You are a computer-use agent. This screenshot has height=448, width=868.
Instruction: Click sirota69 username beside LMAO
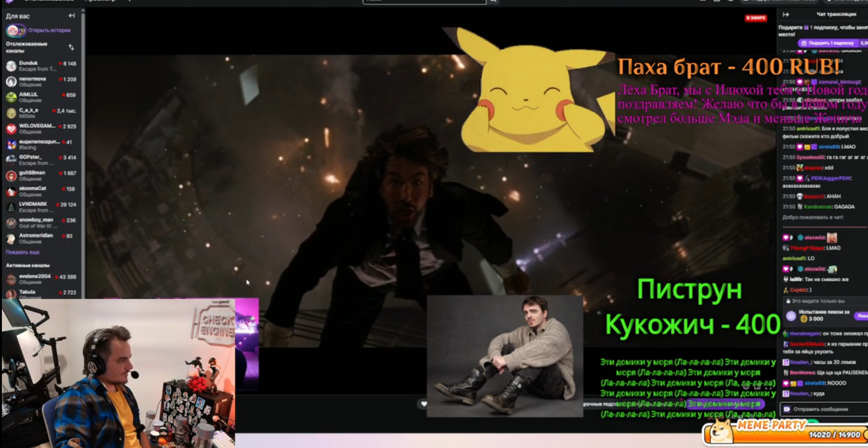click(x=829, y=147)
